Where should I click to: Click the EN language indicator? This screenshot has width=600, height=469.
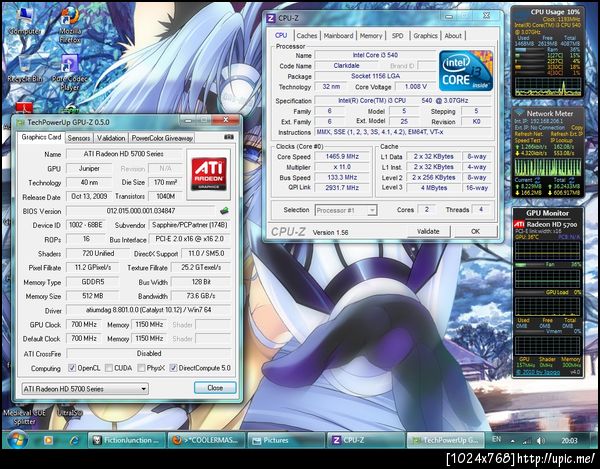(496, 439)
